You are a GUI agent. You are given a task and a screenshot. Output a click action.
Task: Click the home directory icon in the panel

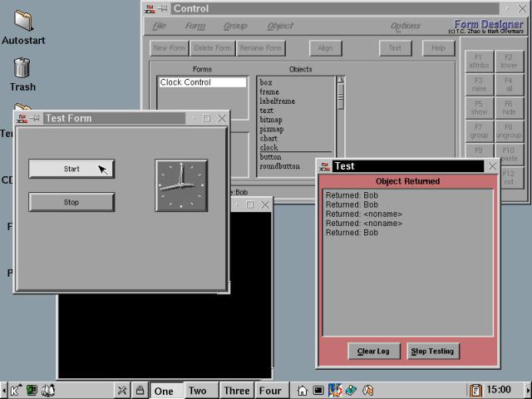pyautogui.click(x=303, y=390)
